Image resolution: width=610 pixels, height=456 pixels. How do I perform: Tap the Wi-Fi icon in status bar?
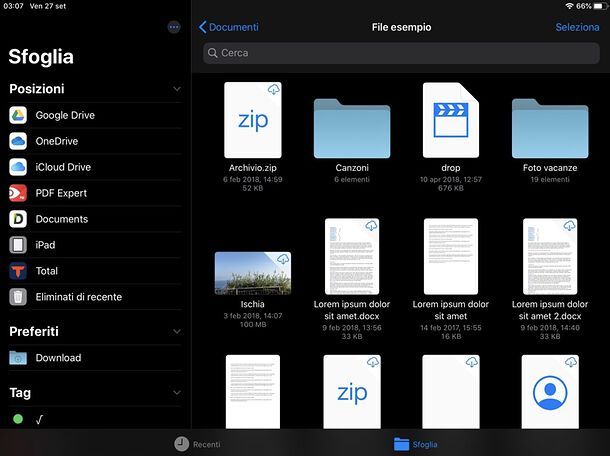click(x=570, y=6)
